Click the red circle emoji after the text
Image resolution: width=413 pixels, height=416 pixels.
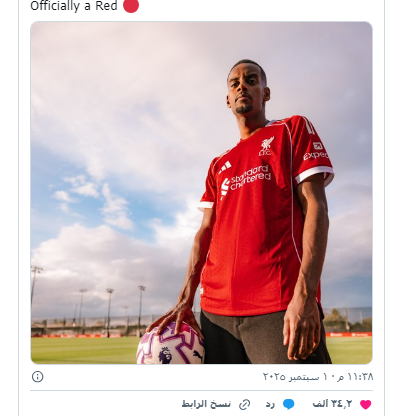pos(131,6)
